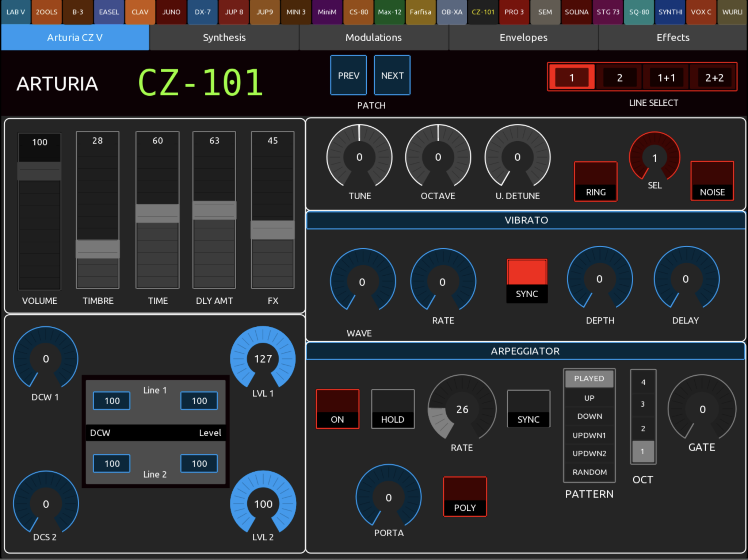Select line 1+1 in Line Select
Screen dimensions: 748x560
coord(666,77)
